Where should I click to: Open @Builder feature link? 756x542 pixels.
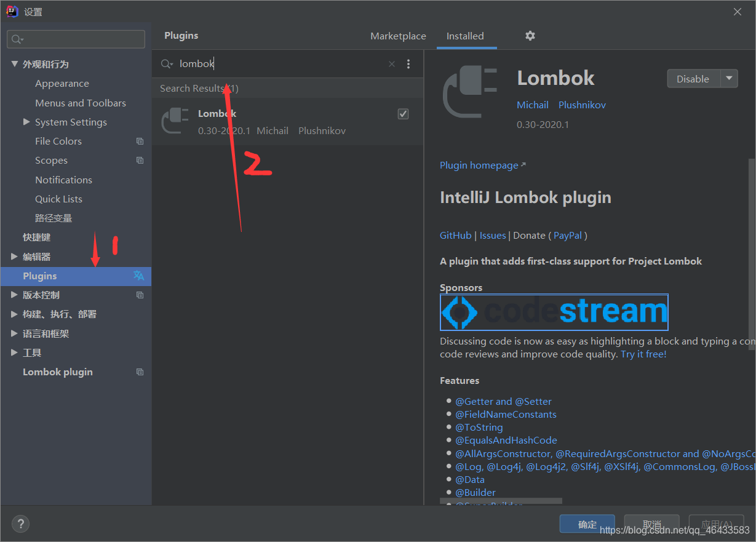click(x=475, y=493)
